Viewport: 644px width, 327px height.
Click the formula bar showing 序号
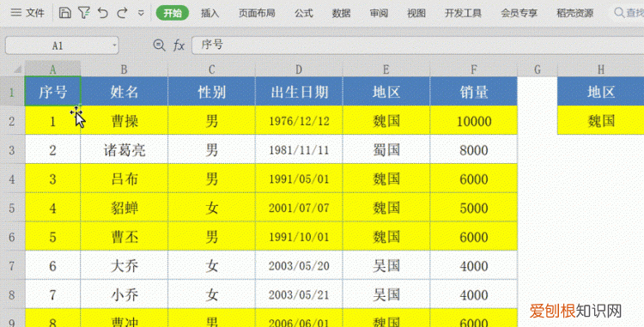point(417,45)
